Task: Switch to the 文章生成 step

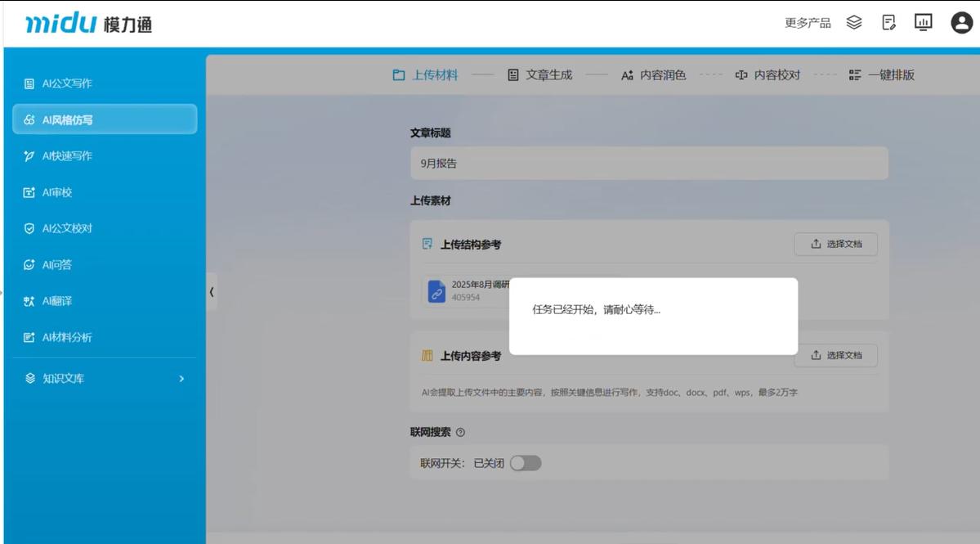Action: pos(540,75)
